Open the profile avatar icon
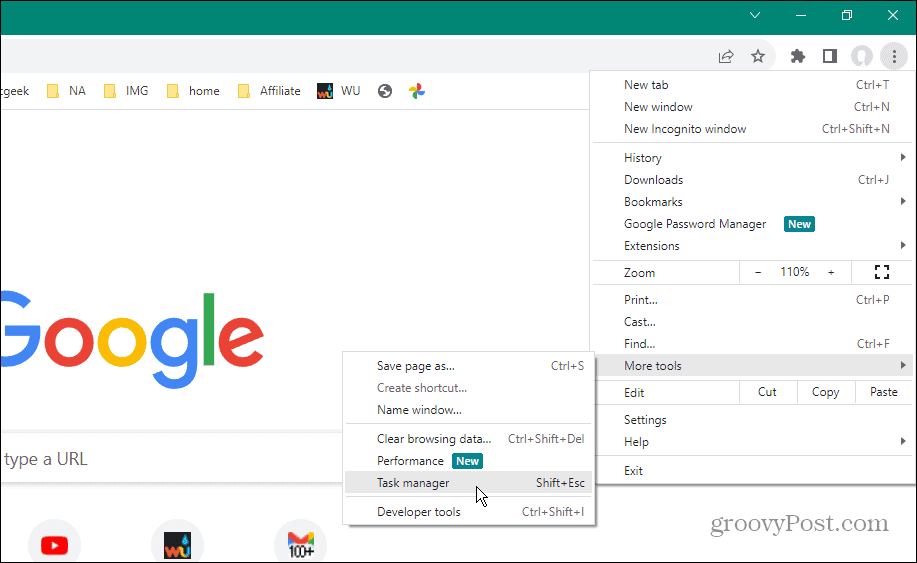The width and height of the screenshot is (917, 563). (x=861, y=56)
